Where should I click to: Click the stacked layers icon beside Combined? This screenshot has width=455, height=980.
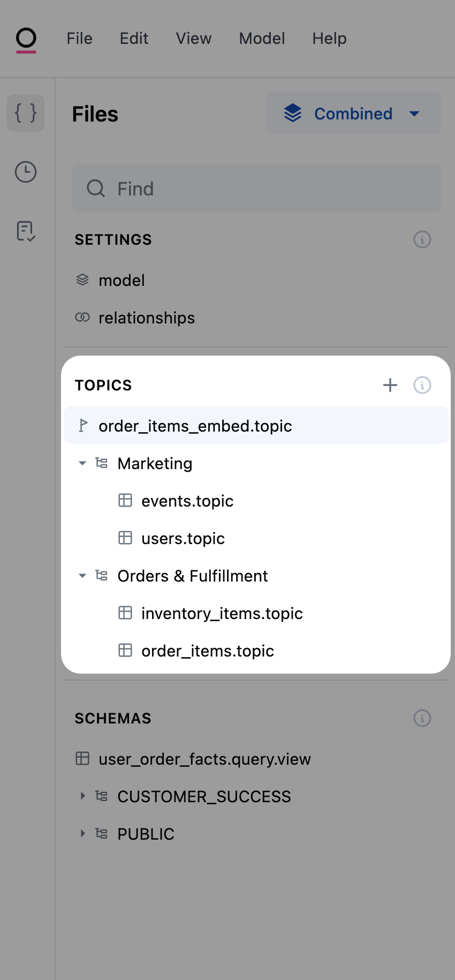293,113
